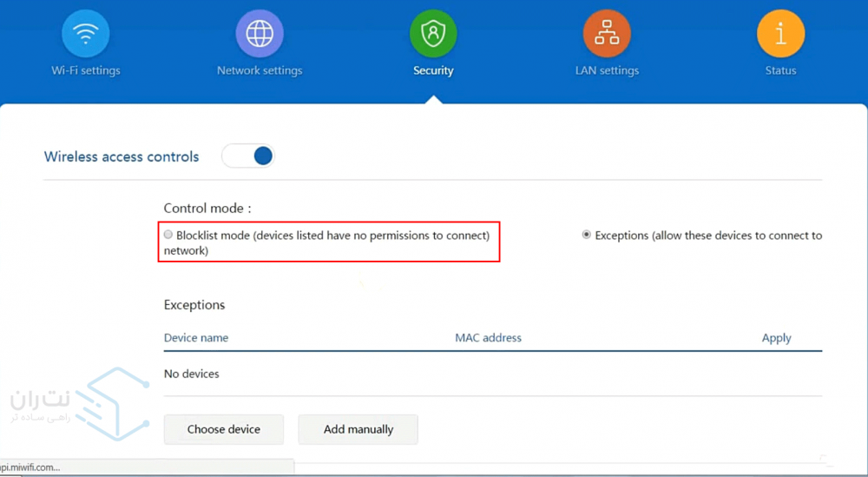Click the Security tab label
This screenshot has height=477, width=868.
433,70
